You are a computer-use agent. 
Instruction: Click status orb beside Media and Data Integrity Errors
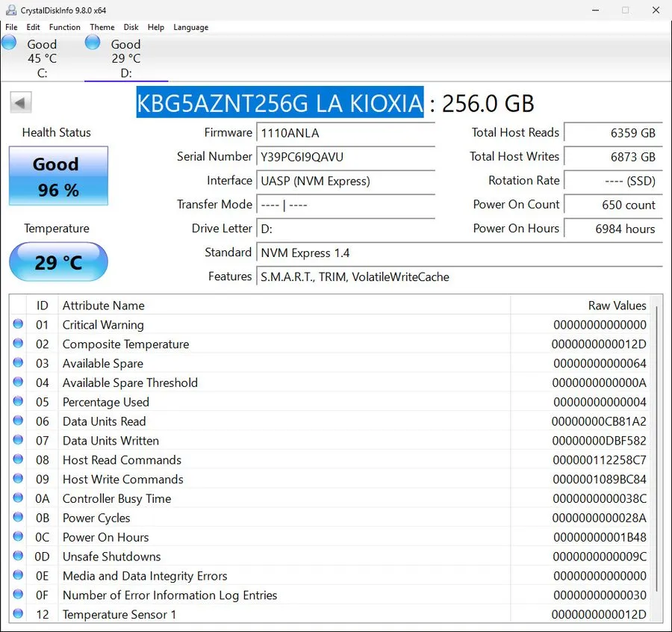pyautogui.click(x=18, y=574)
